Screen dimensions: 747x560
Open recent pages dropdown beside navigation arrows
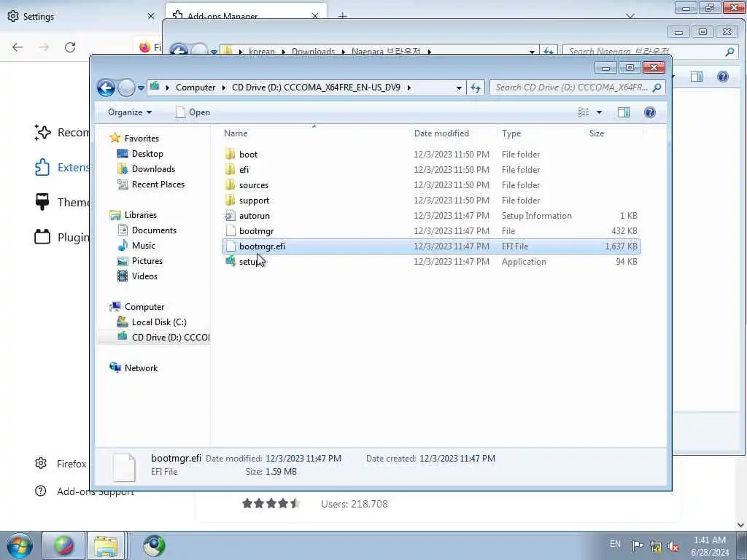pyautogui.click(x=141, y=88)
